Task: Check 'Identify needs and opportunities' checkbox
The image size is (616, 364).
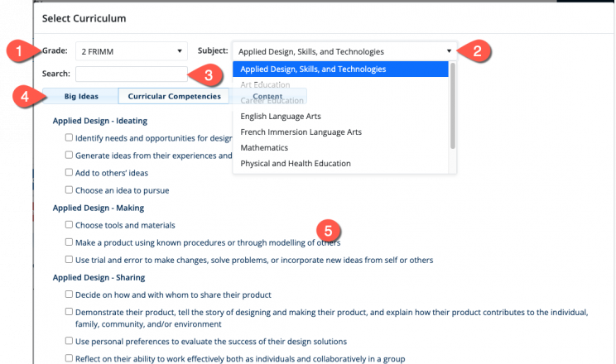Action: tap(69, 137)
